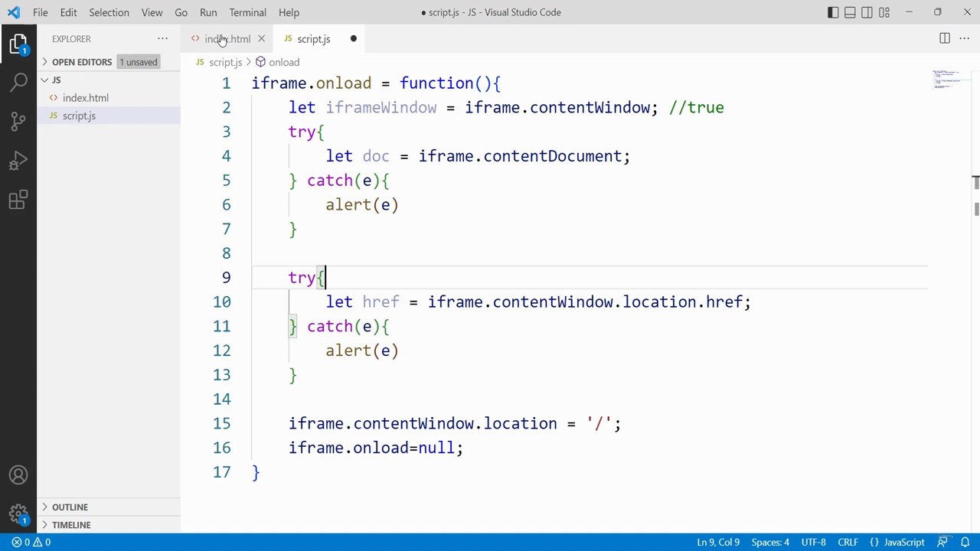Change line endings via CRLF
This screenshot has width=980, height=551.
click(x=848, y=542)
